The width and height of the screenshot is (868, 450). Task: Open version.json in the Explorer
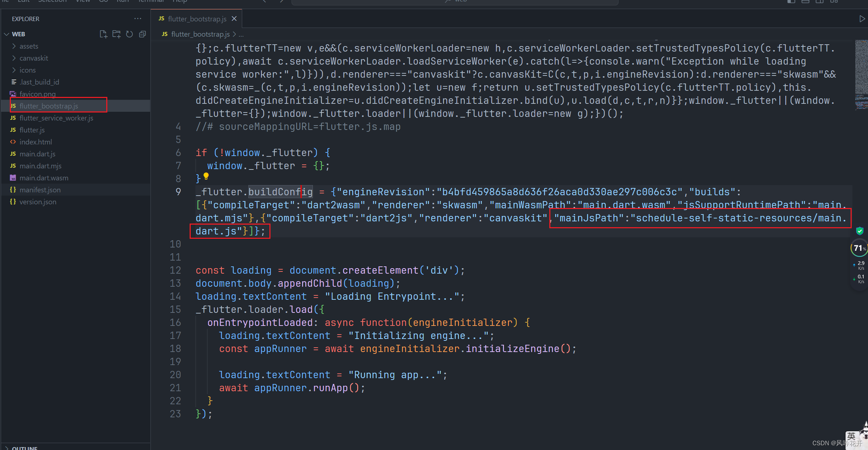[x=75, y=202]
